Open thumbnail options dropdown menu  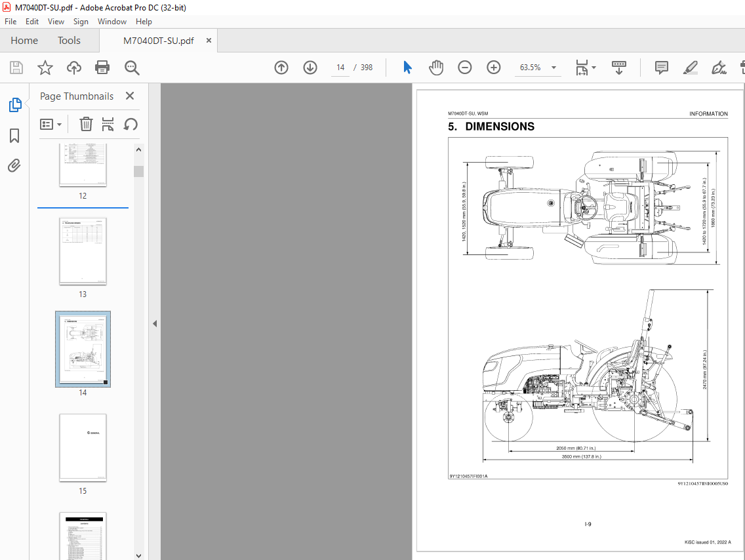51,125
